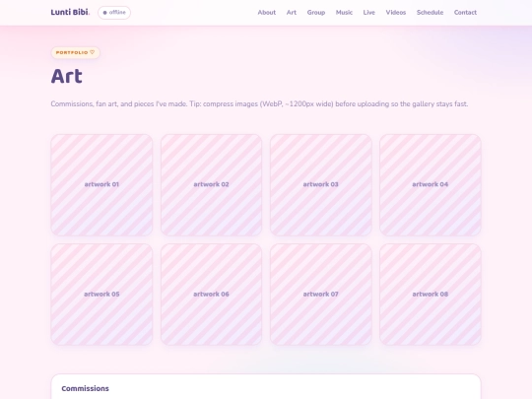
Task: Click the Art page heading
Action: [x=67, y=76]
